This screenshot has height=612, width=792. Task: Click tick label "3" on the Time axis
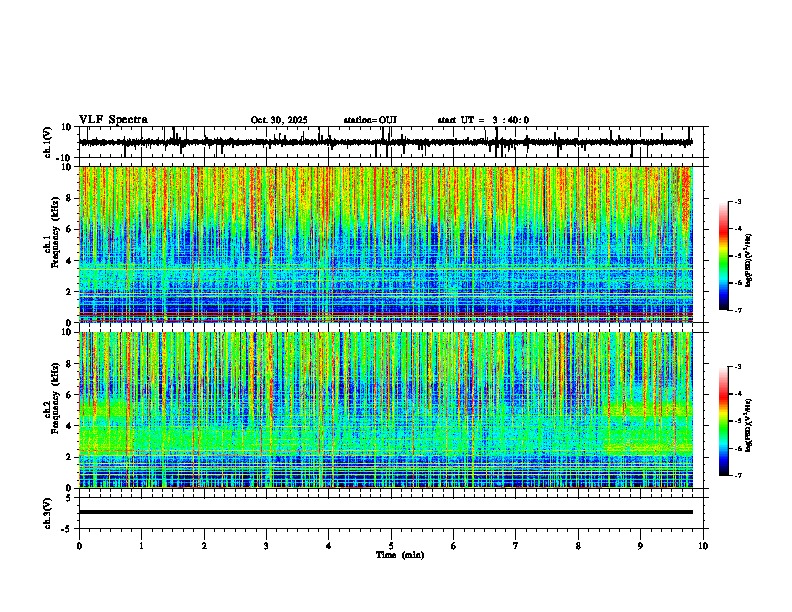pyautogui.click(x=266, y=546)
